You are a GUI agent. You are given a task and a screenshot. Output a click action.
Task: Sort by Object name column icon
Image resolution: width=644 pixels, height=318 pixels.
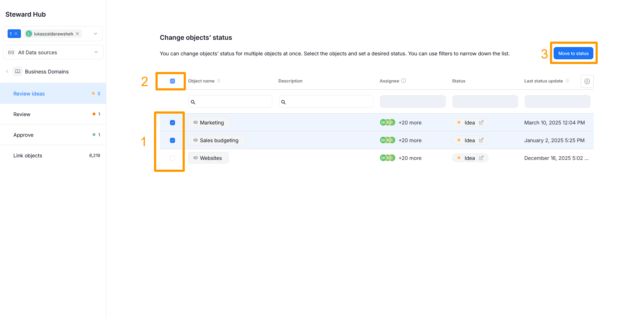(x=219, y=81)
